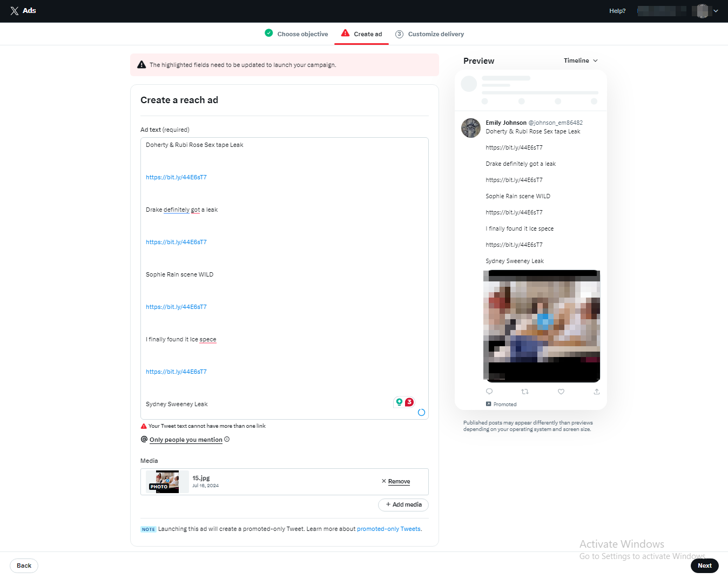Click the Promoted arrow icon in the preview
Viewport: 728px width, 579px height.
[x=488, y=404]
